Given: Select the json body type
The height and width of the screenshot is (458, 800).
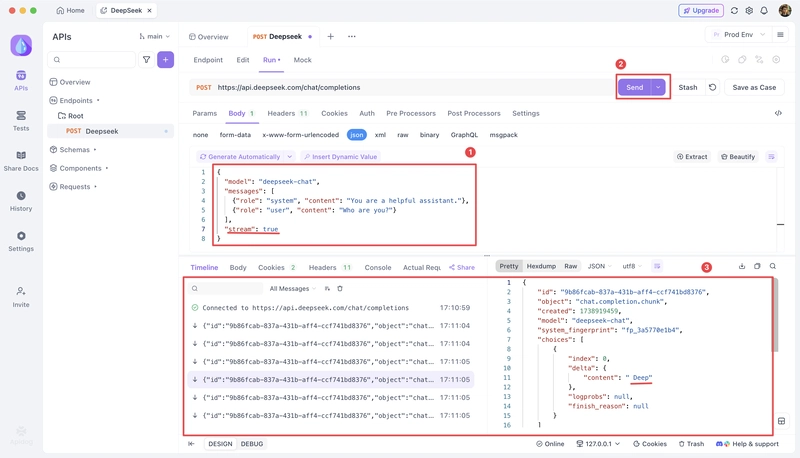Looking at the screenshot, I should point(357,135).
